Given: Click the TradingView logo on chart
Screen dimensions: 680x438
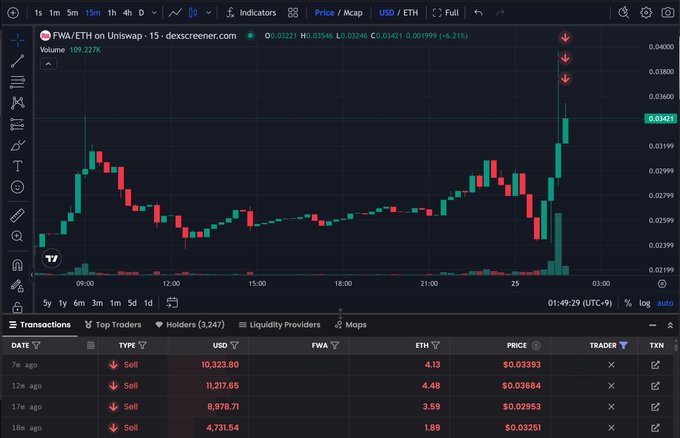Looking at the screenshot, I should pyautogui.click(x=52, y=259).
